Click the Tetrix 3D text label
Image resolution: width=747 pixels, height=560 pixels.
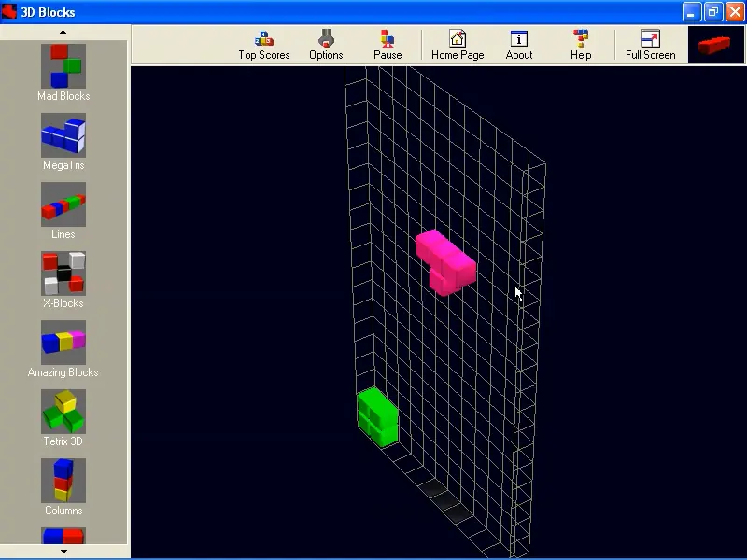pyautogui.click(x=63, y=441)
